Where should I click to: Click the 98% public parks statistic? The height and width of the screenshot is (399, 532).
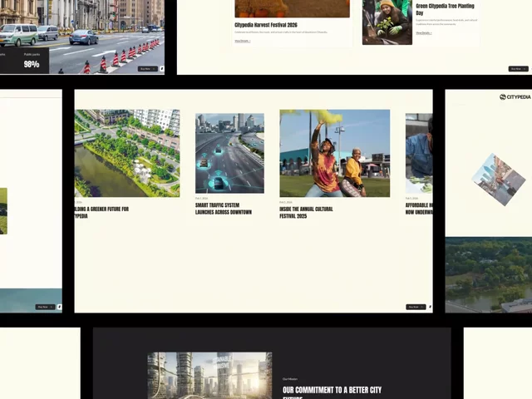(x=32, y=64)
